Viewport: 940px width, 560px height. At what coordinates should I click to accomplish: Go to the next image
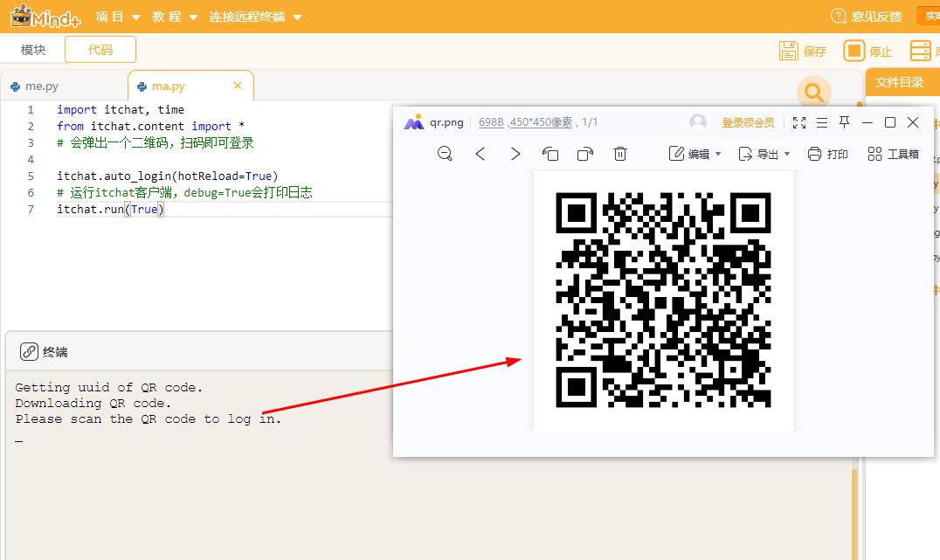click(x=515, y=154)
